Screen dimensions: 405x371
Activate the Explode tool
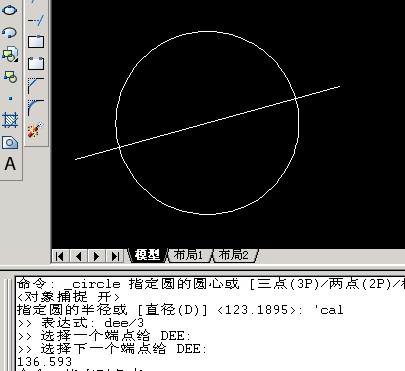click(36, 130)
